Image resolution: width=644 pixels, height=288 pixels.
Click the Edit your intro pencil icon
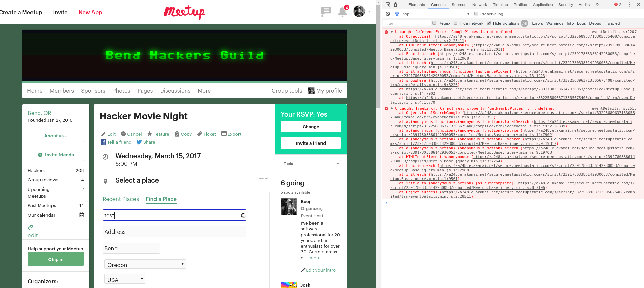(303, 270)
